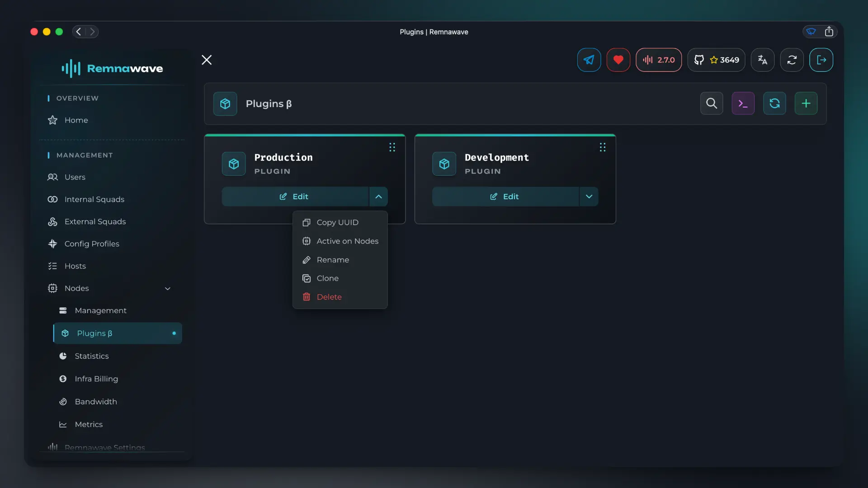Image resolution: width=868 pixels, height=488 pixels.
Task: Expand the Development plugin actions chevron
Action: [589, 197]
